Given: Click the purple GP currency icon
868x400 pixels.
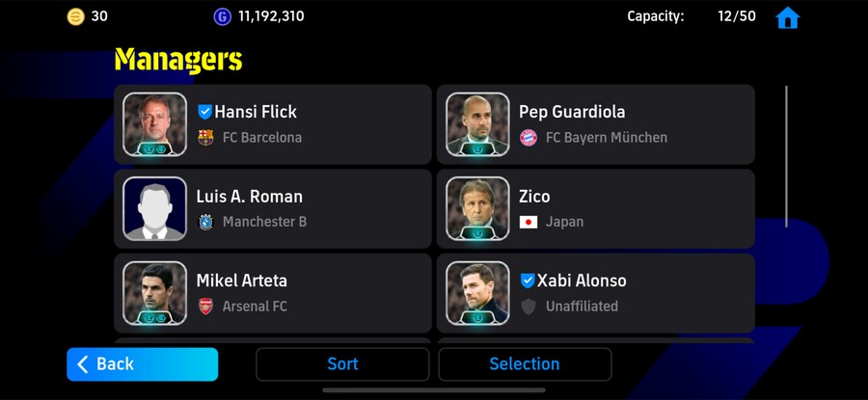Looking at the screenshot, I should coord(223,16).
